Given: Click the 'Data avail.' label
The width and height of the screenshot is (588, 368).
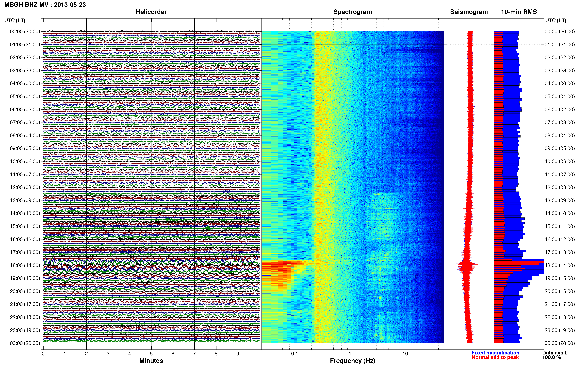Looking at the screenshot, I should 555,353.
